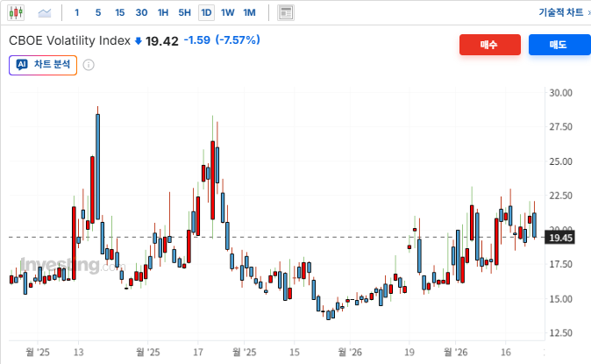Click the lowest candle near 13.5

[328, 315]
